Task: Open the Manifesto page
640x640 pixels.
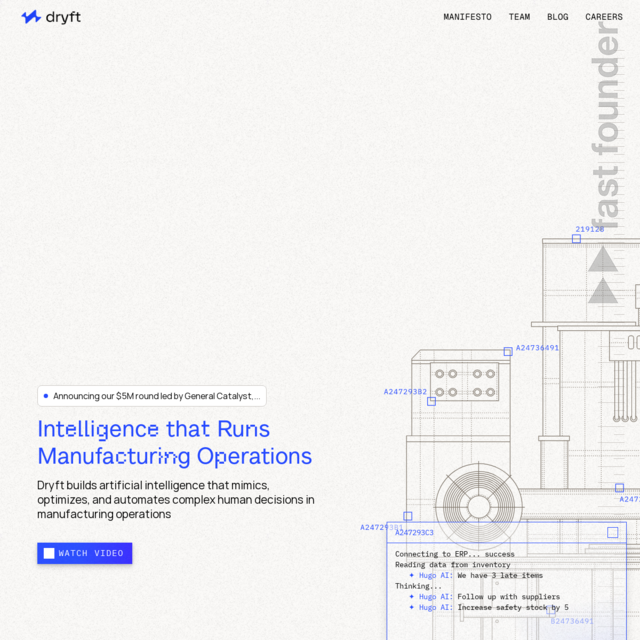Action: tap(467, 17)
